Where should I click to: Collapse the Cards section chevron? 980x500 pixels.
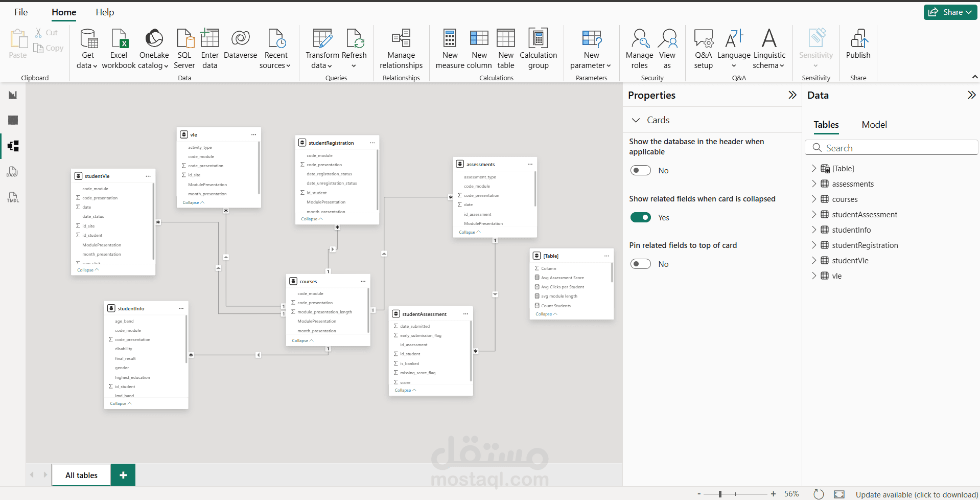tap(636, 120)
